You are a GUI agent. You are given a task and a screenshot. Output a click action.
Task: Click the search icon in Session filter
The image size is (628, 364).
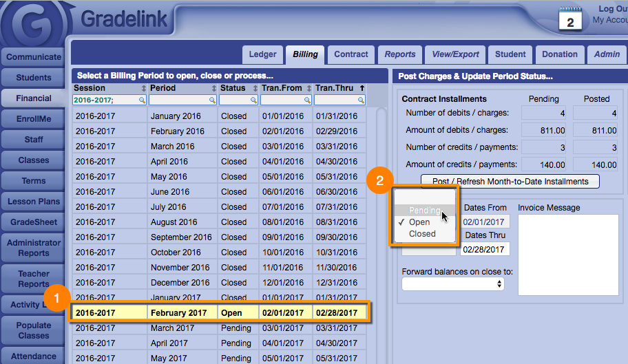pyautogui.click(x=142, y=100)
